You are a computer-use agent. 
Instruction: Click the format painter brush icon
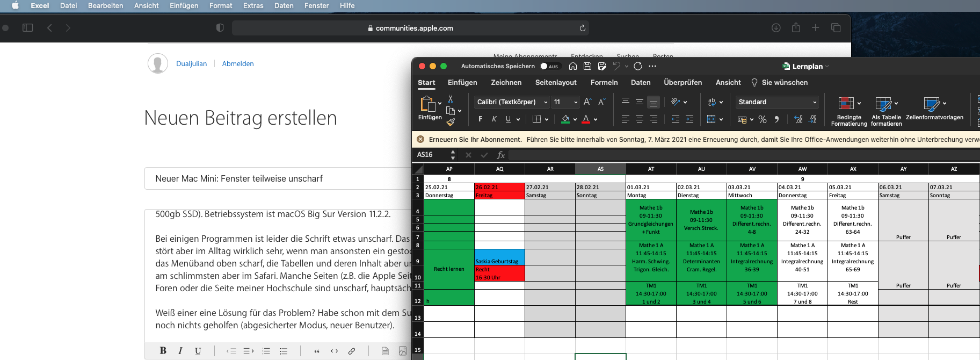click(451, 123)
